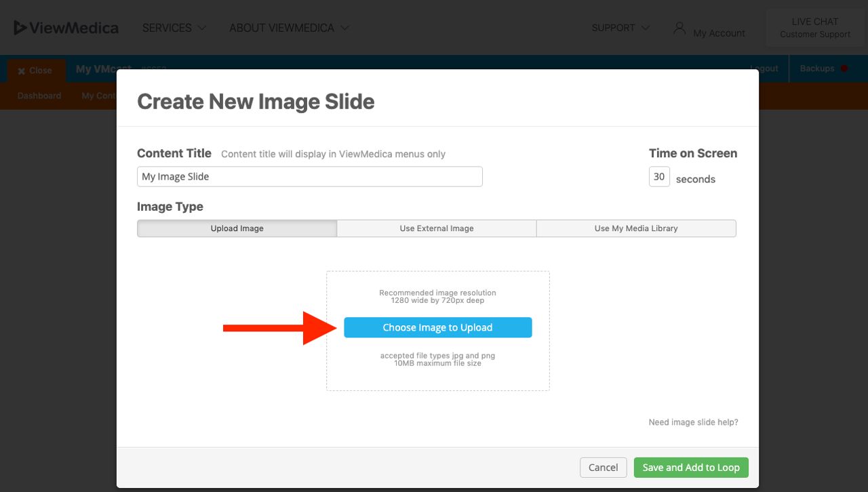
Task: Select the Upload Image tab
Action: point(237,228)
